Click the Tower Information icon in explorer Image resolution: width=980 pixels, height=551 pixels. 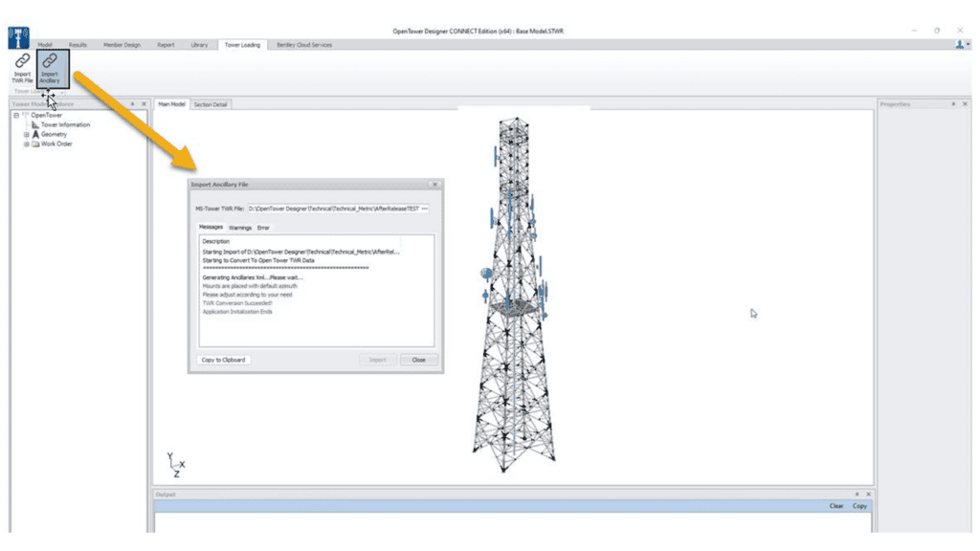35,124
